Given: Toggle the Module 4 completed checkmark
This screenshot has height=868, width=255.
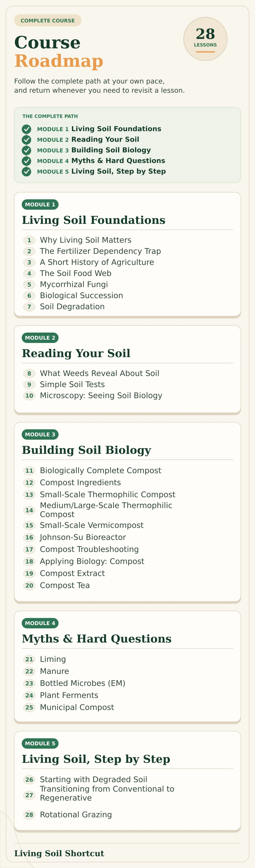Looking at the screenshot, I should coord(26,161).
